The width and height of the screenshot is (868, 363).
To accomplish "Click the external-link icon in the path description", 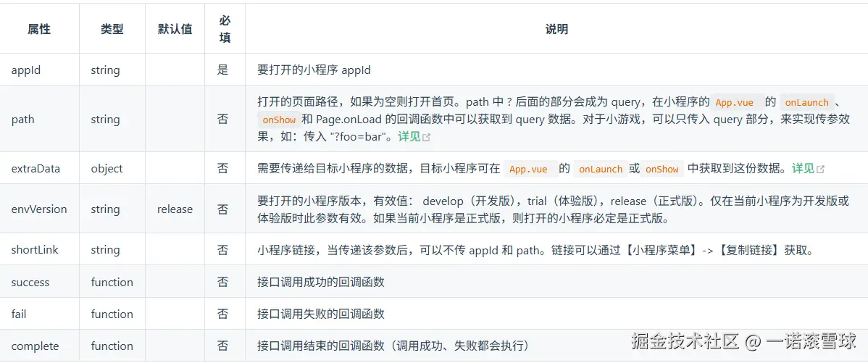I will coord(426,137).
